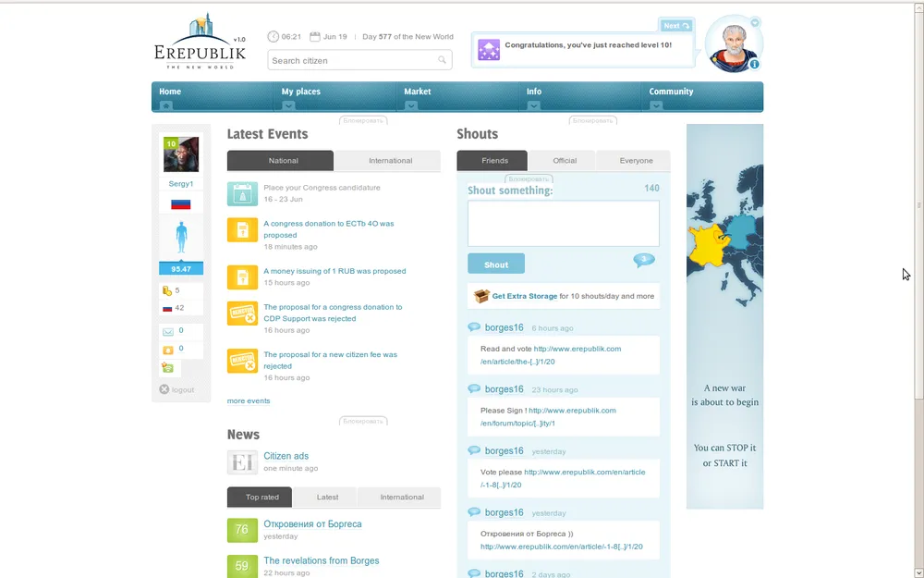Switch to International events tab

(390, 161)
